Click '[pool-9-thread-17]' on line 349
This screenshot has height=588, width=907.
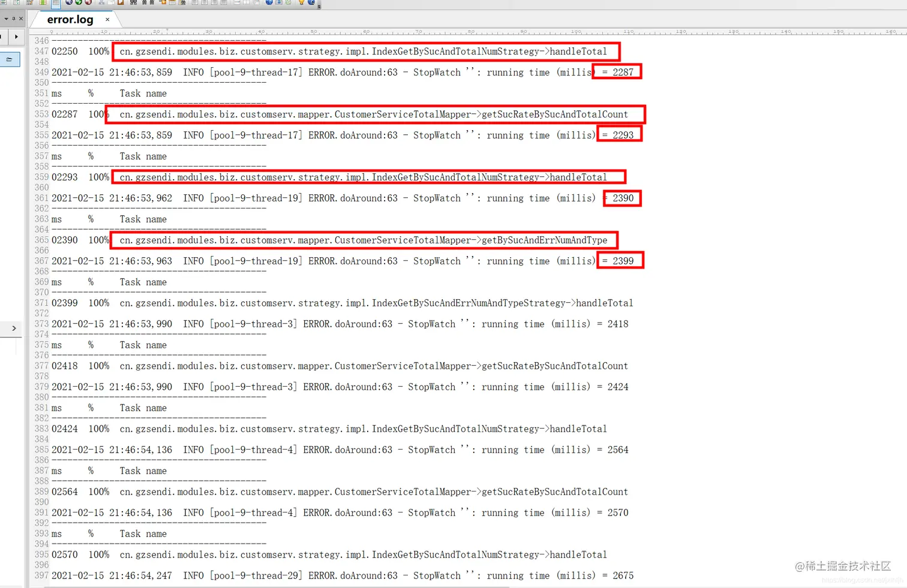(x=256, y=73)
